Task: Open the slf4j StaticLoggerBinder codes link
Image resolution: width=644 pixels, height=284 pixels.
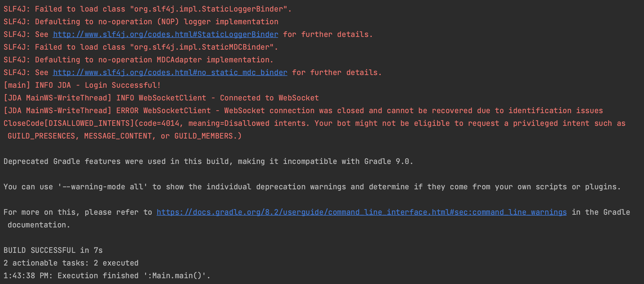Action: 165,34
